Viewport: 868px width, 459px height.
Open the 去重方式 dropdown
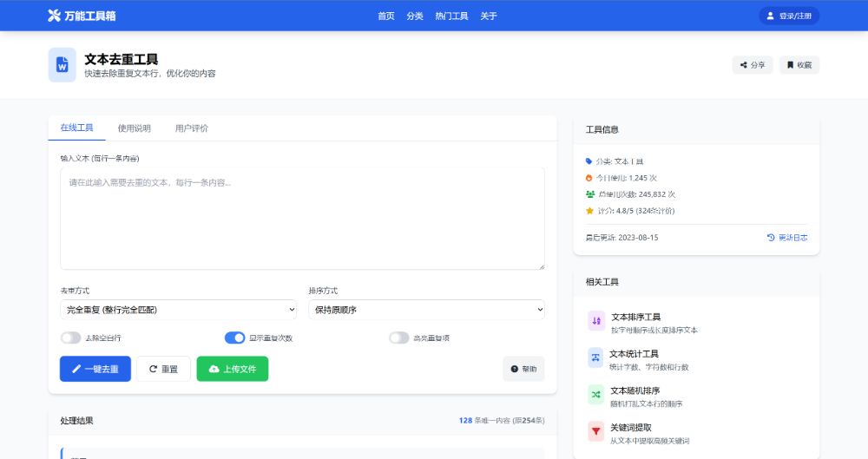point(178,310)
